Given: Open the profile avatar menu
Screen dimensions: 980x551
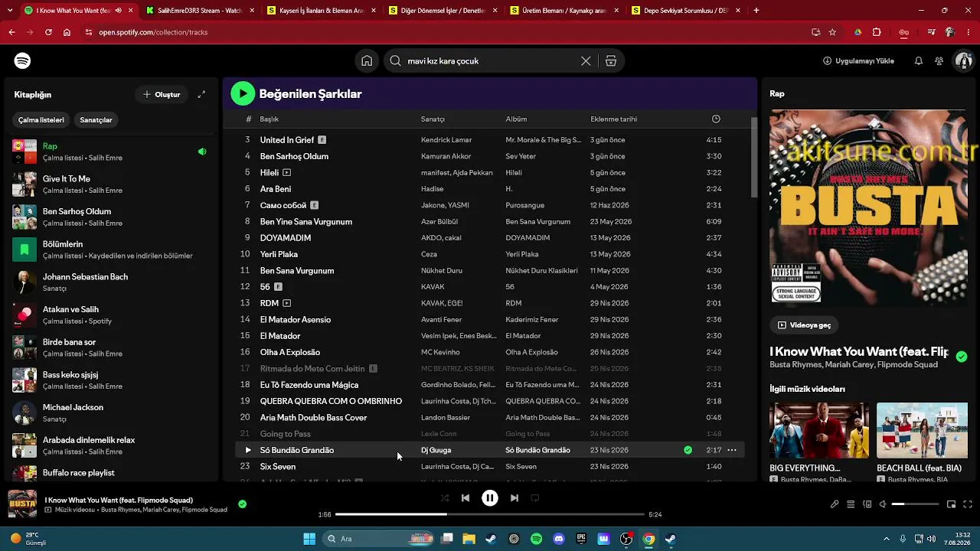Looking at the screenshot, I should tap(962, 61).
